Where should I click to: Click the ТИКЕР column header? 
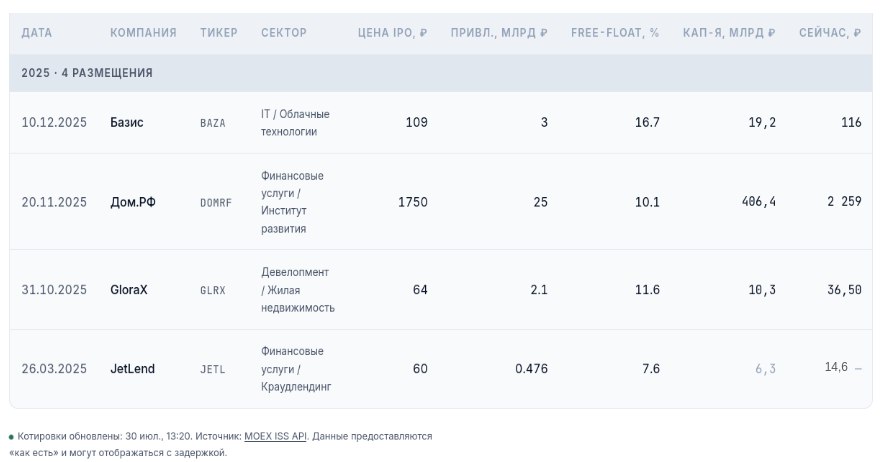pyautogui.click(x=218, y=33)
